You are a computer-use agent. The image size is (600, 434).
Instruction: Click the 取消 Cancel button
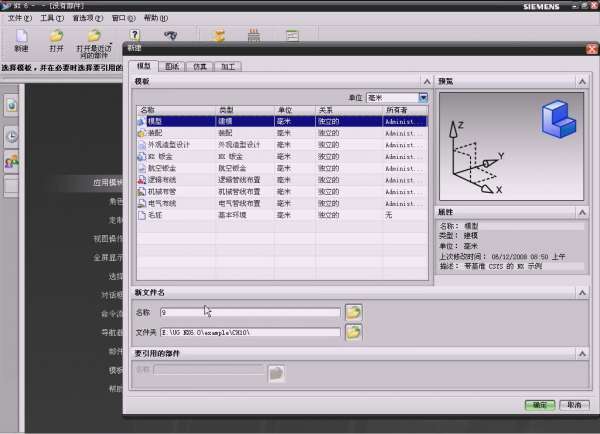pyautogui.click(x=573, y=405)
